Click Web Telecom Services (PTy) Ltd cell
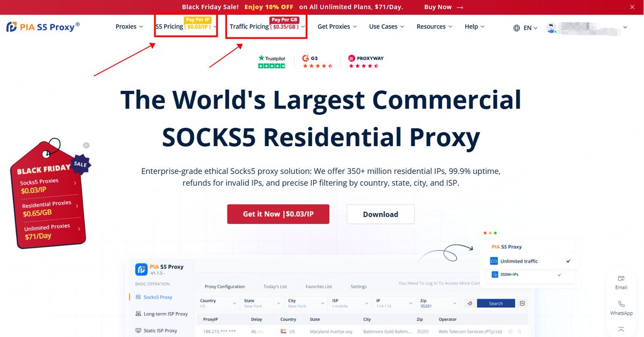 click(470, 332)
